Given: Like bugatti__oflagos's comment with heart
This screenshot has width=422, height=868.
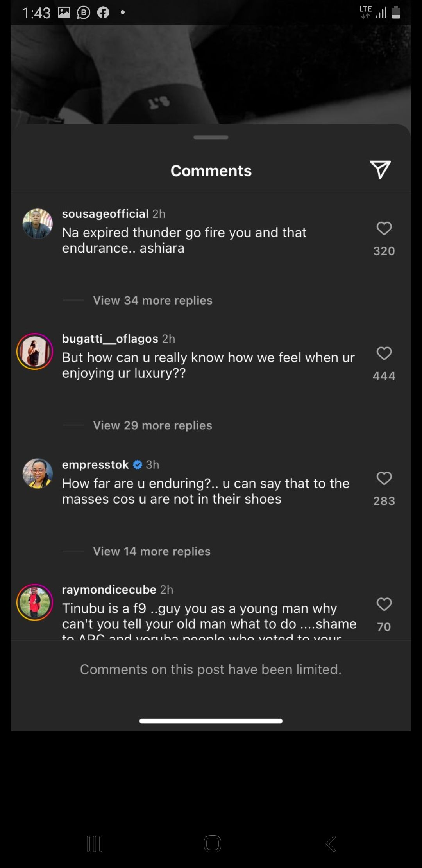Looking at the screenshot, I should pyautogui.click(x=384, y=353).
